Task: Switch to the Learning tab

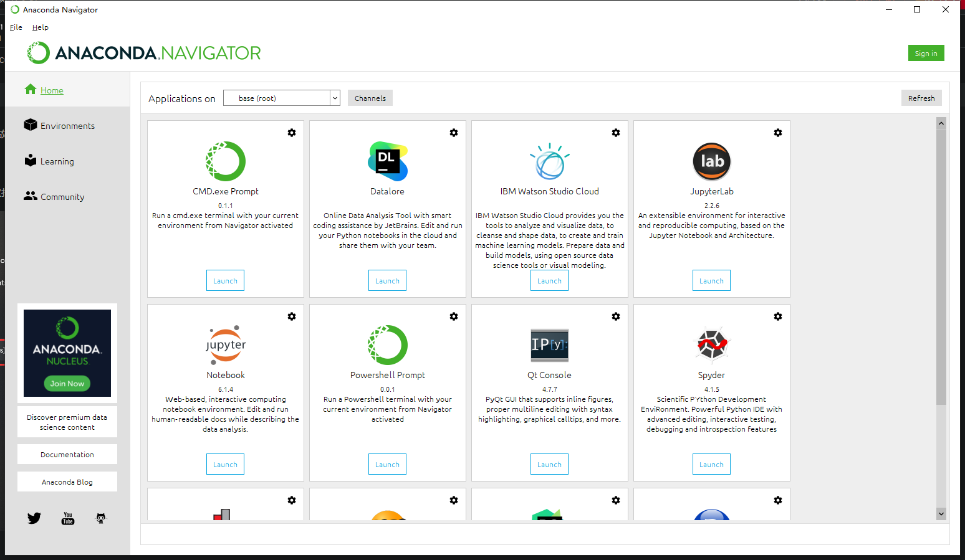Action: [x=67, y=161]
